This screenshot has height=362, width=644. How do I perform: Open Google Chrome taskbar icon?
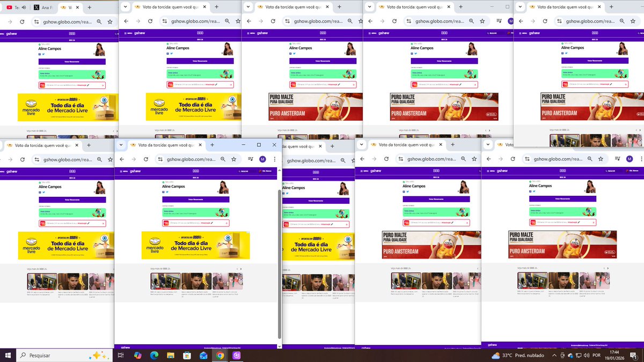(219, 355)
